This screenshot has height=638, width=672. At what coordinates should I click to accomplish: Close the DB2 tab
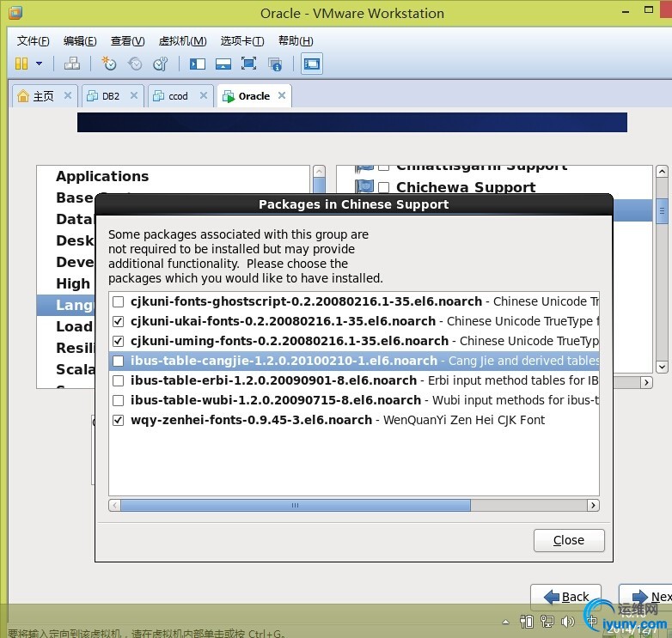point(134,95)
